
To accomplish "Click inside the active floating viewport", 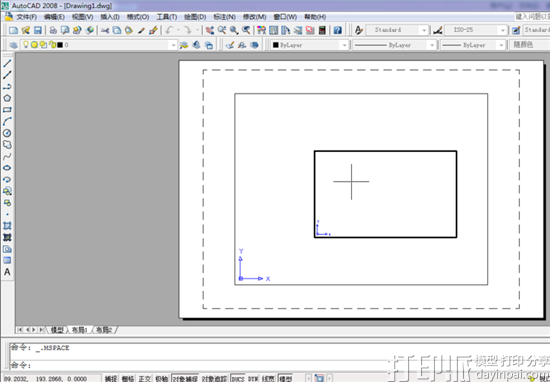I will pyautogui.click(x=385, y=194).
